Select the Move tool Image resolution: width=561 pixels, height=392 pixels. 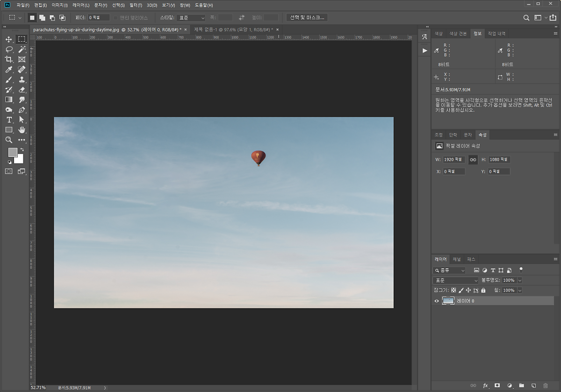click(9, 39)
